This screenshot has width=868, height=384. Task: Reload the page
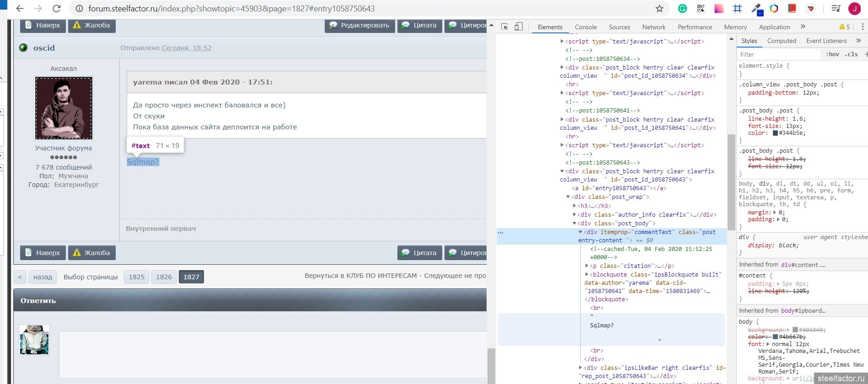(57, 9)
